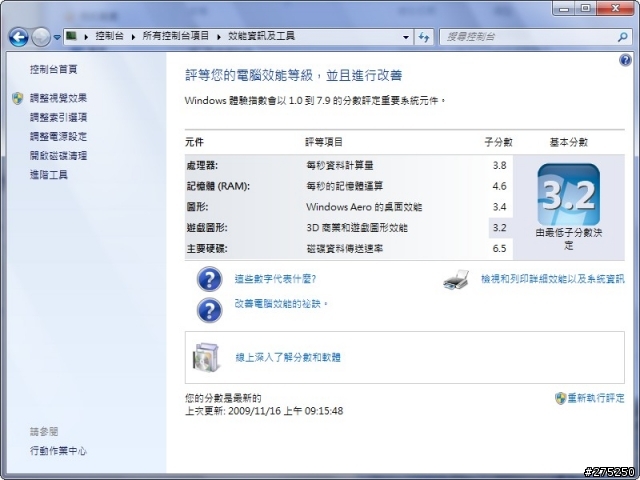The width and height of the screenshot is (640, 480).
Task: Open 調整電源設定 sidebar link
Action: [58, 137]
